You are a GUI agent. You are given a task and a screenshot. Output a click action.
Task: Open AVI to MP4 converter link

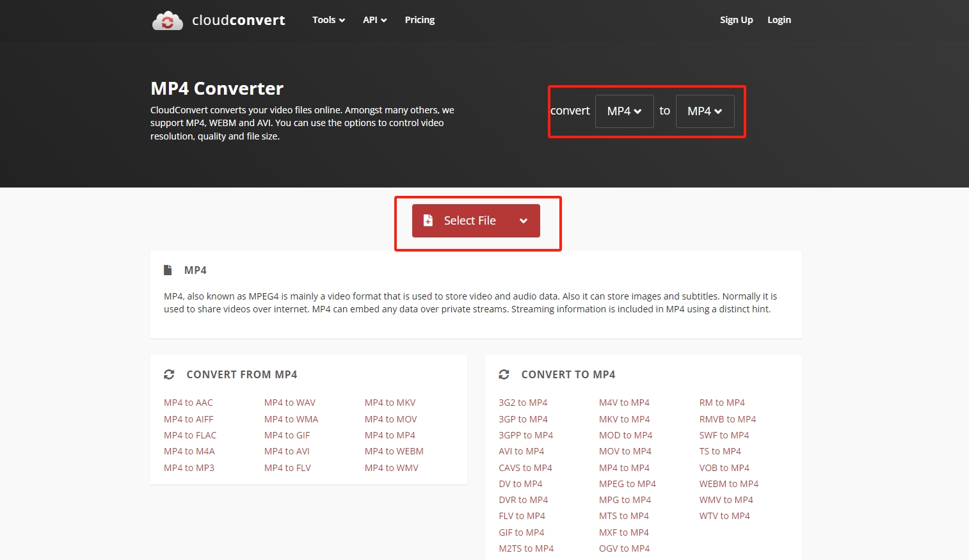tap(522, 451)
